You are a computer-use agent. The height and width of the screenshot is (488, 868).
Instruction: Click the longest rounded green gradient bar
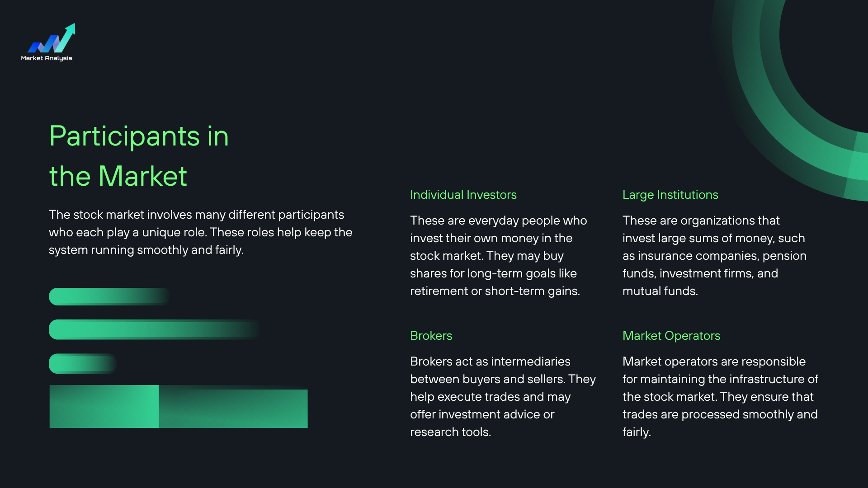[x=154, y=330]
